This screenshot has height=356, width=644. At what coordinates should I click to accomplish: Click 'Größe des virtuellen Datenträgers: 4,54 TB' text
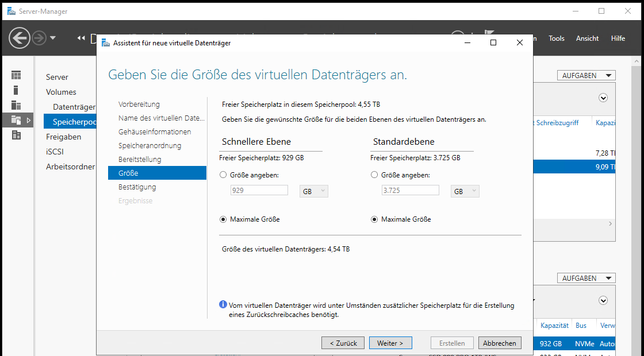(x=286, y=249)
